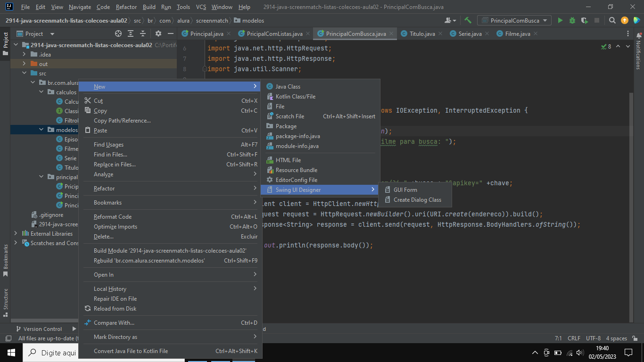Image resolution: width=644 pixels, height=362 pixels.
Task: Click Scratch File menu entry
Action: [x=321, y=116]
